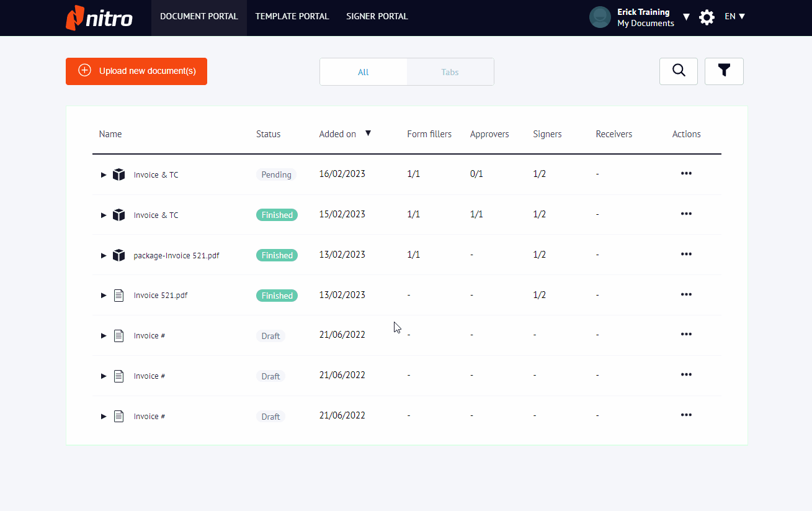Switch view to All
This screenshot has width=812, height=511.
364,72
